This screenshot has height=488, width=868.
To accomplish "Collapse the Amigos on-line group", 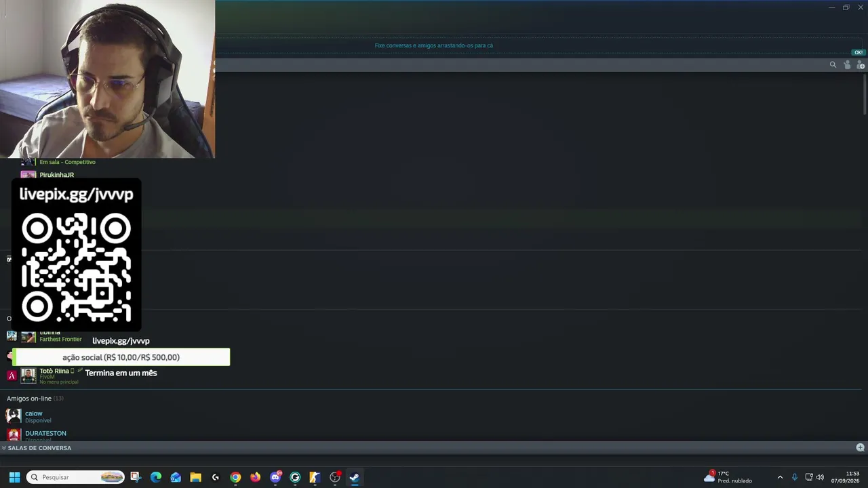I will click(35, 399).
